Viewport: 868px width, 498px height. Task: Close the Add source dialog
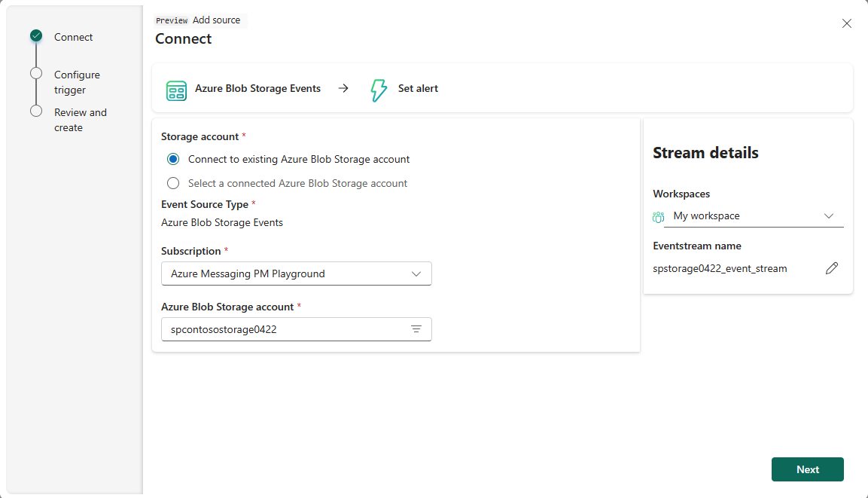(x=846, y=23)
